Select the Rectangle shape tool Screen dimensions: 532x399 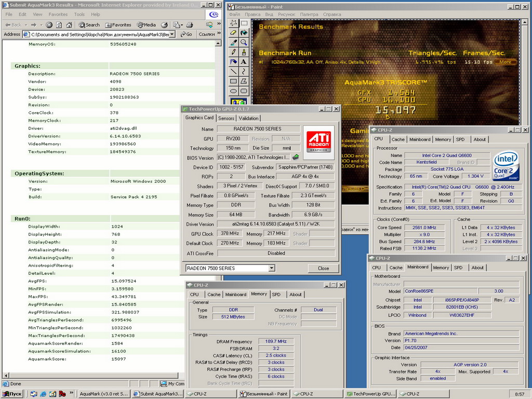pos(233,82)
